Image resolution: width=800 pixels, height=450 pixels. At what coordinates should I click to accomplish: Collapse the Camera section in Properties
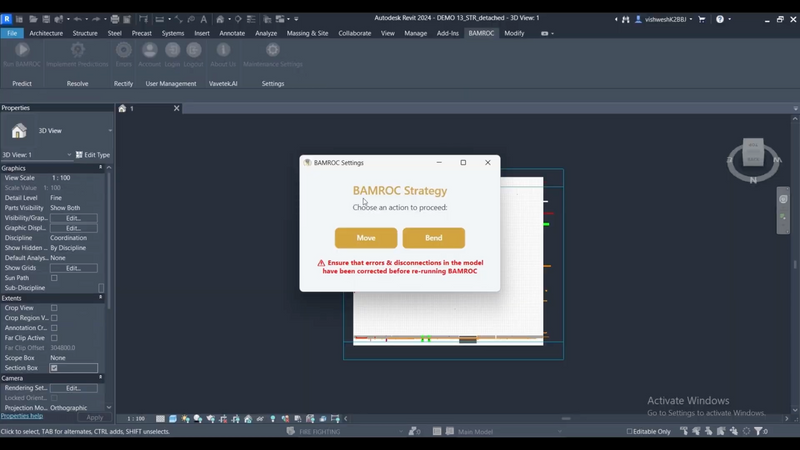101,378
